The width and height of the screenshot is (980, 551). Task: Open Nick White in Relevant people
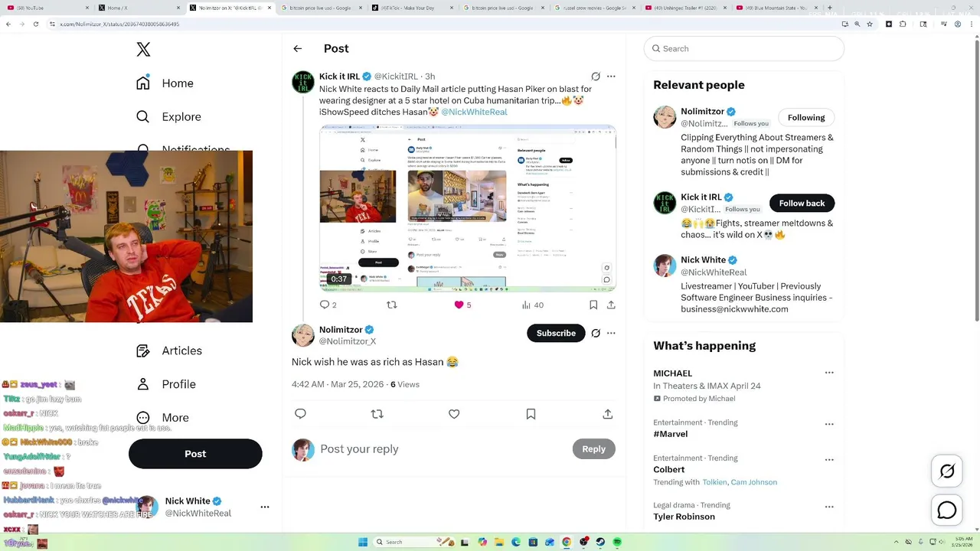point(703,260)
